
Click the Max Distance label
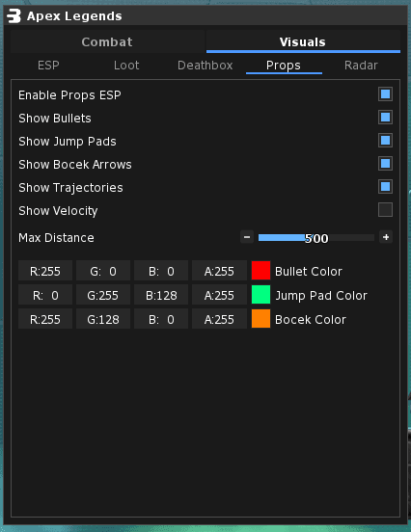(x=56, y=237)
